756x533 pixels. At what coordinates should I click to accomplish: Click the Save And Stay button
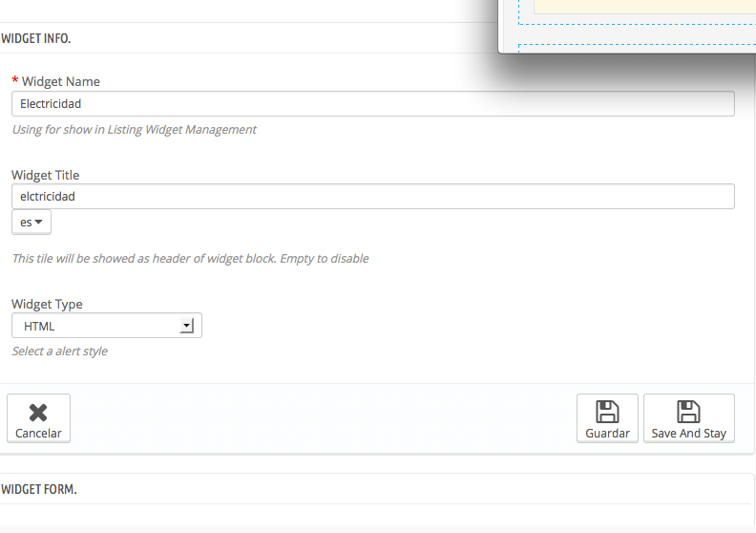click(x=688, y=418)
